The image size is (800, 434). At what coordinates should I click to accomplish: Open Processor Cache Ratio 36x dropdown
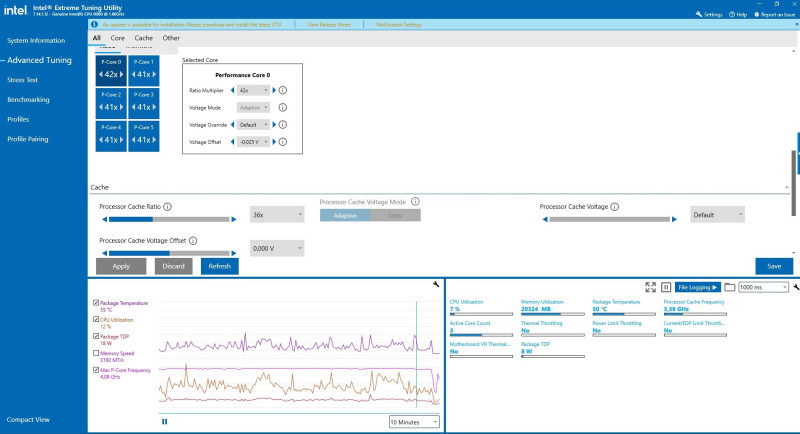pos(277,215)
